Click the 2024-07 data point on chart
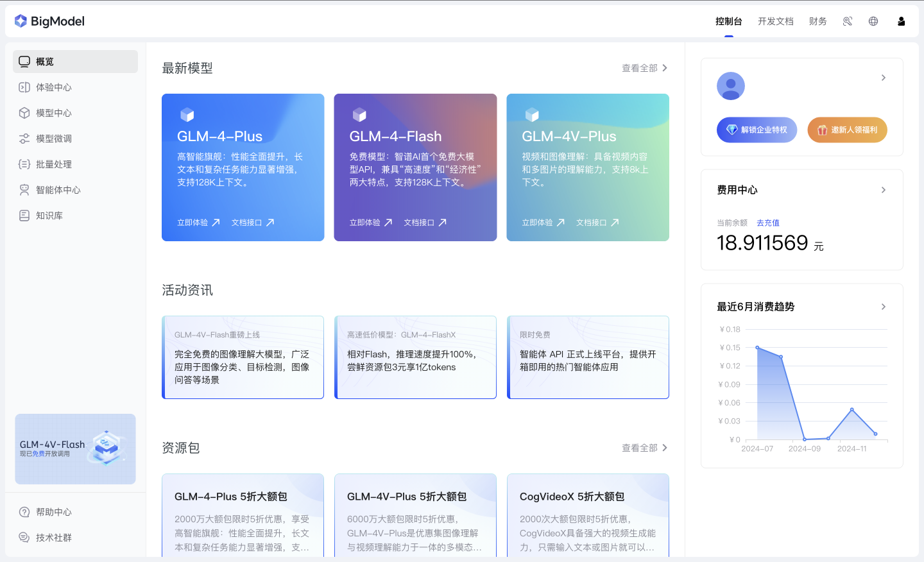 tap(758, 348)
